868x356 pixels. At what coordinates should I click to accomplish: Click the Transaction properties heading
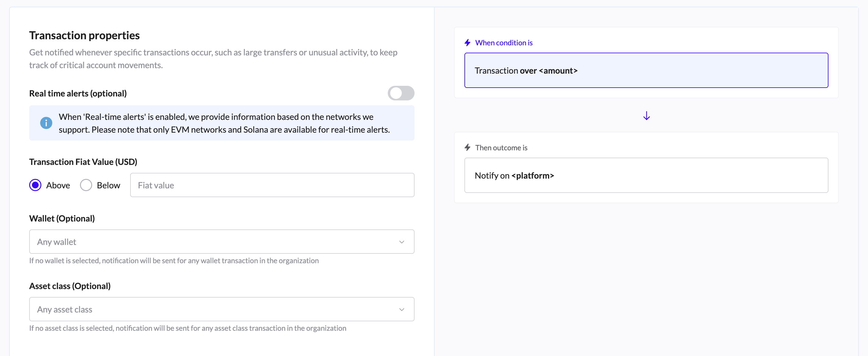pyautogui.click(x=84, y=35)
